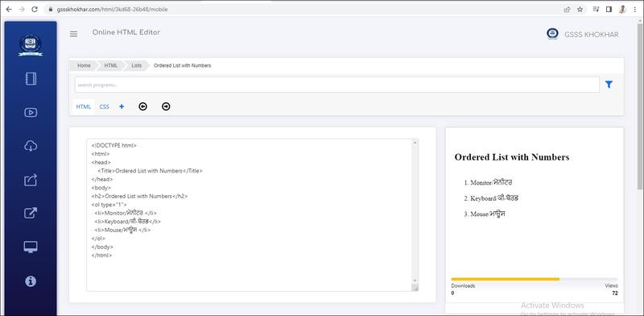The height and width of the screenshot is (316, 644).
Task: Open the Lists breadcrumb
Action: (136, 65)
